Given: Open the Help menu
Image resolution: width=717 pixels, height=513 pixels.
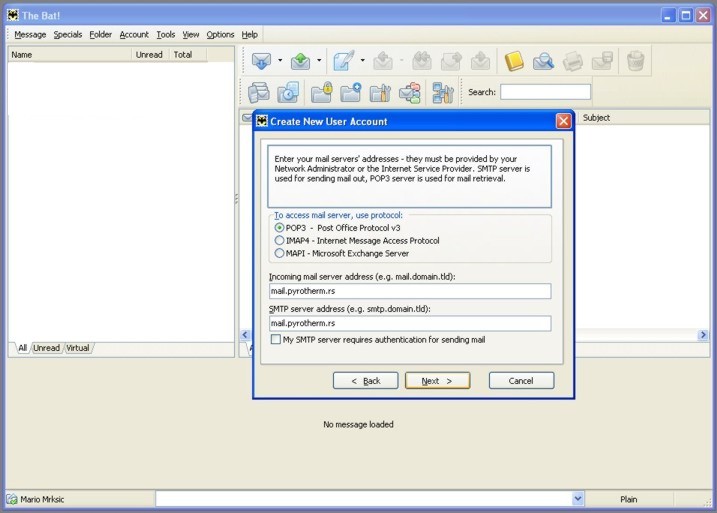Looking at the screenshot, I should (x=250, y=35).
